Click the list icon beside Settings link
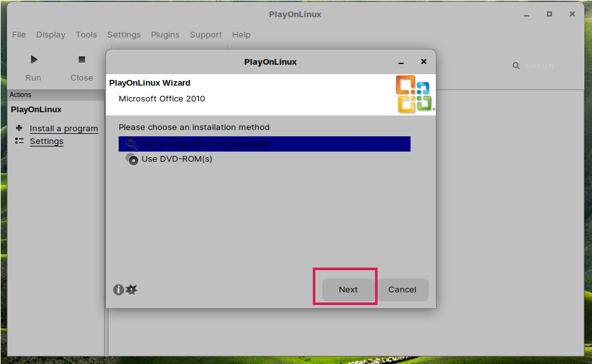Viewport: 592px width, 364px height. point(19,141)
